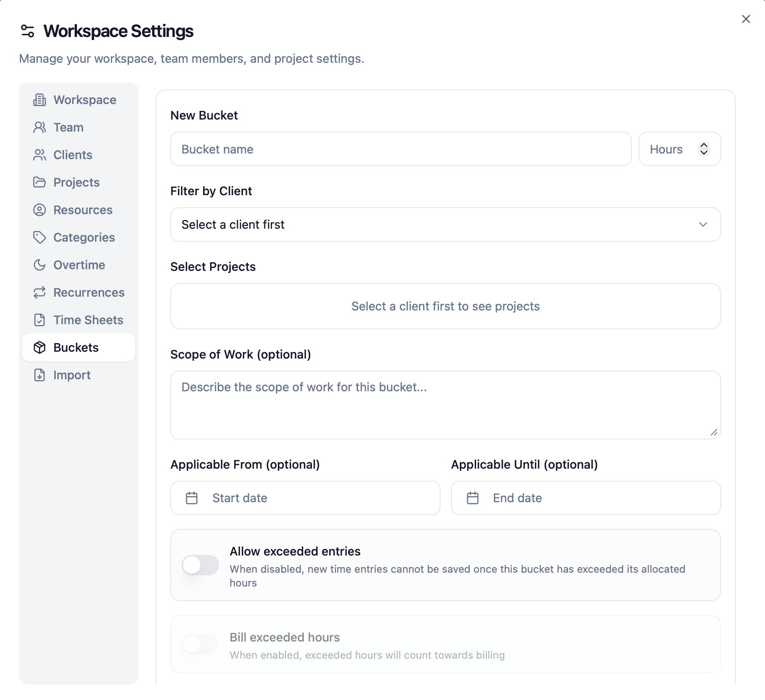Viewport: 765px width, 700px height.
Task: Select the Overtime menu item
Action: 79,265
